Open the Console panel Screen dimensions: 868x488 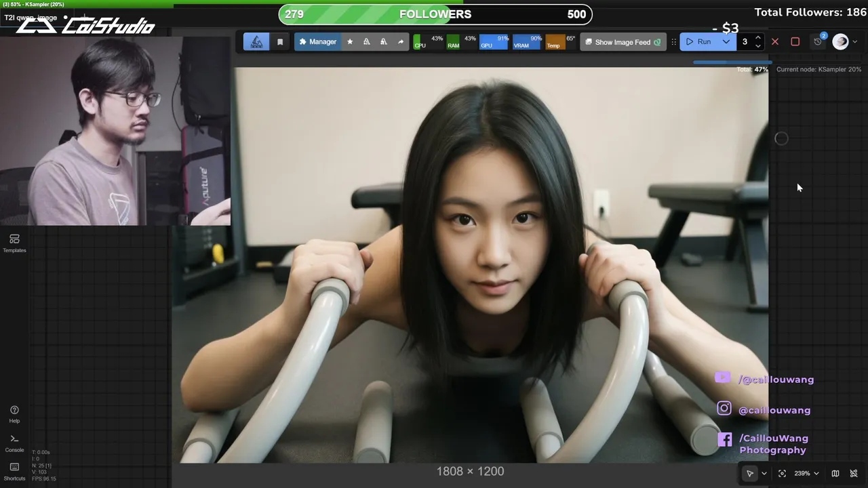coord(14,443)
